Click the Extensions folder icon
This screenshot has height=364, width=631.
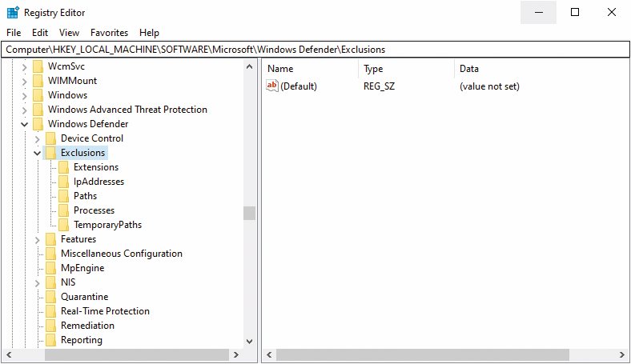63,167
